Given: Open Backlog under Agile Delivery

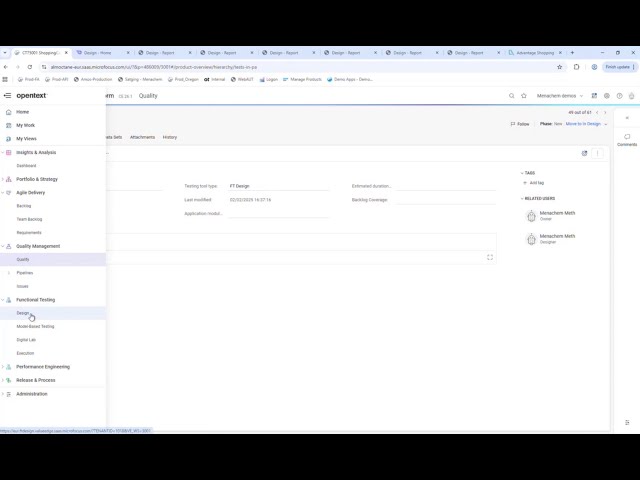Looking at the screenshot, I should pyautogui.click(x=24, y=206).
